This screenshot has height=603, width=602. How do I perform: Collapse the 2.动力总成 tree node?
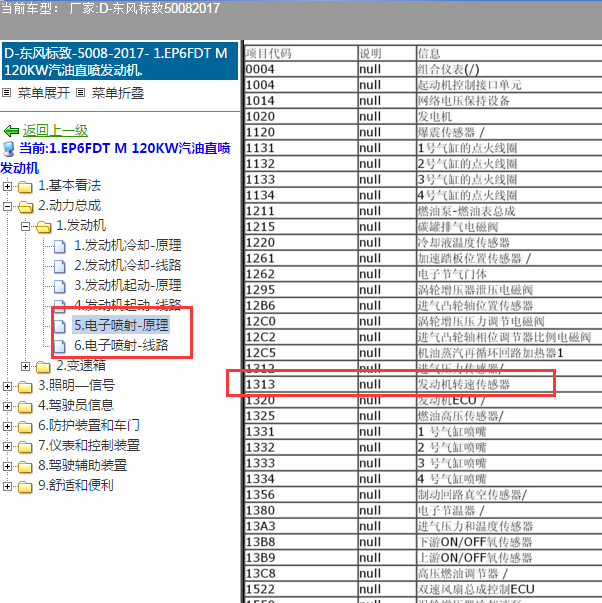coord(7,206)
